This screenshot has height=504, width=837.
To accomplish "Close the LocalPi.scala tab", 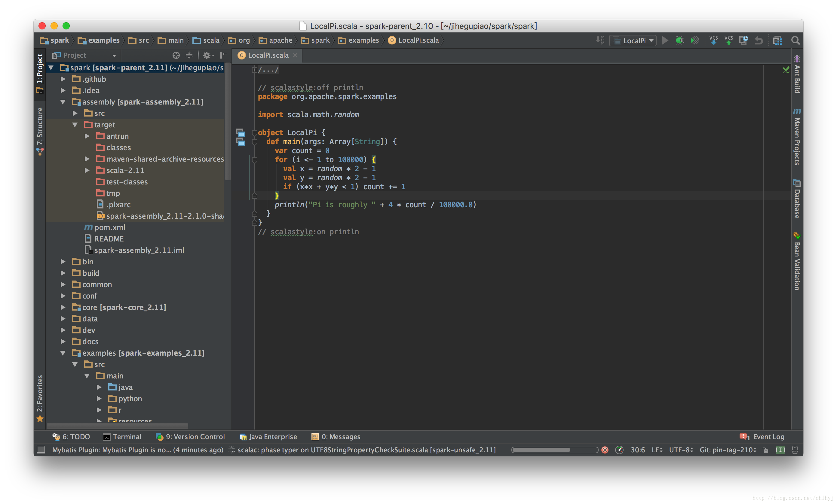I will (295, 55).
